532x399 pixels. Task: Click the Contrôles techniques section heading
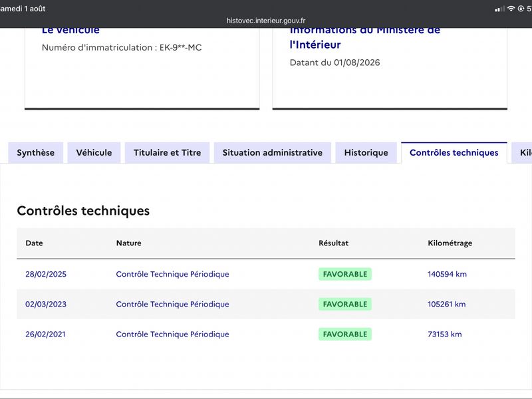pyautogui.click(x=83, y=211)
